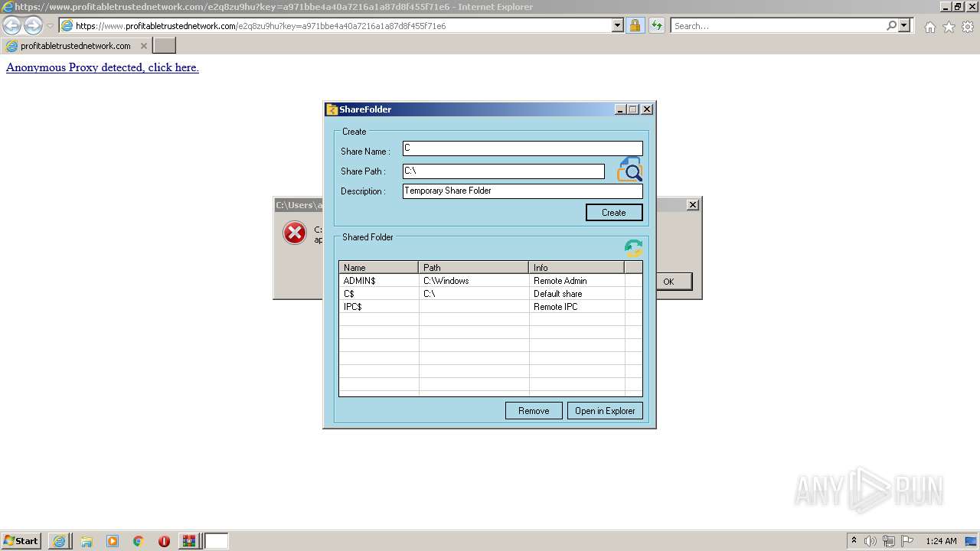Expand the search provider dropdown
The height and width of the screenshot is (551, 980).
coord(904,25)
